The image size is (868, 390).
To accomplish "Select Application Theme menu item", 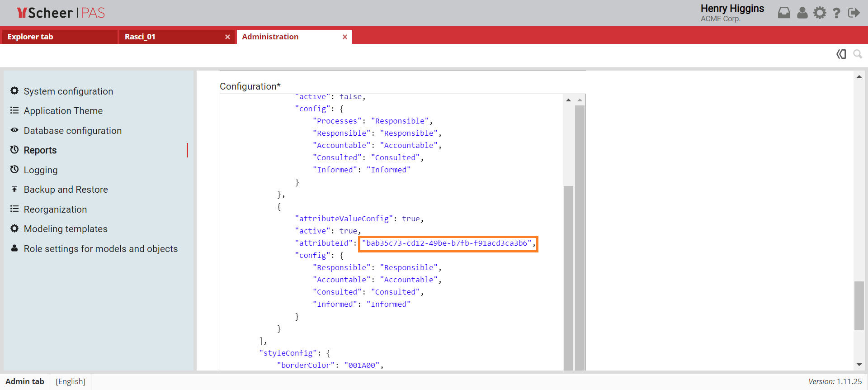I will tap(63, 111).
